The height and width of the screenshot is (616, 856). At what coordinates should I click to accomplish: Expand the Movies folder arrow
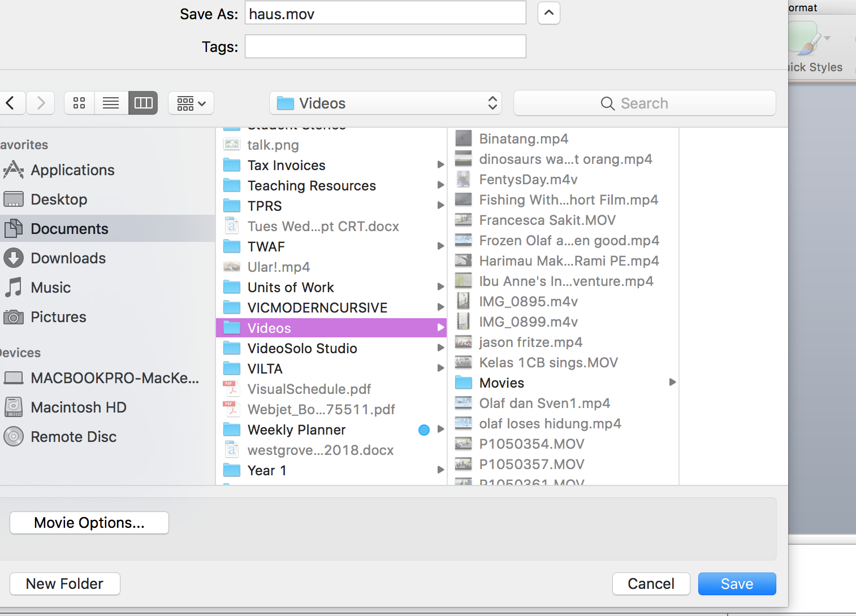coord(672,383)
